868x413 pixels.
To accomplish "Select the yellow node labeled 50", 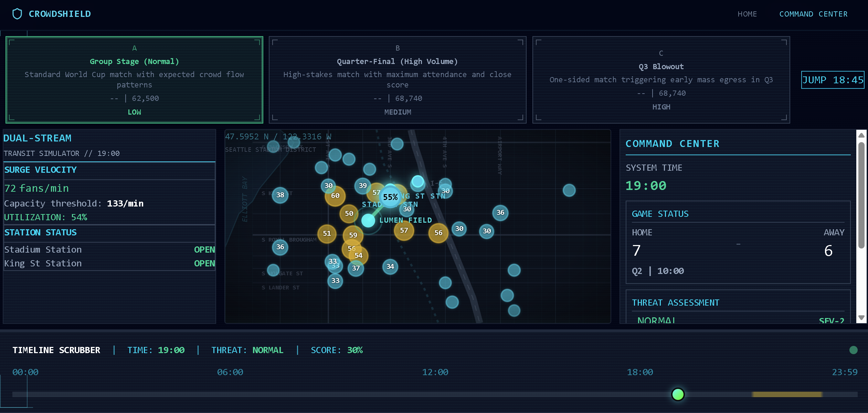I will [349, 213].
